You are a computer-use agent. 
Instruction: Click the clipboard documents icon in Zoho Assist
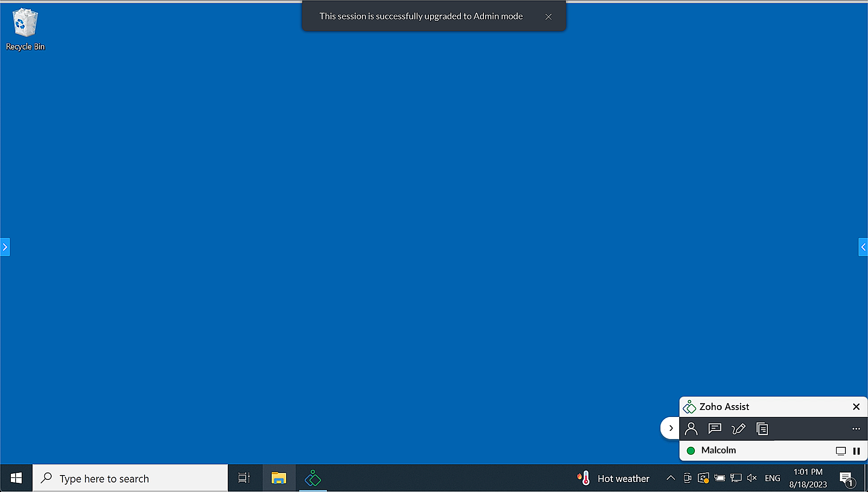click(x=762, y=429)
